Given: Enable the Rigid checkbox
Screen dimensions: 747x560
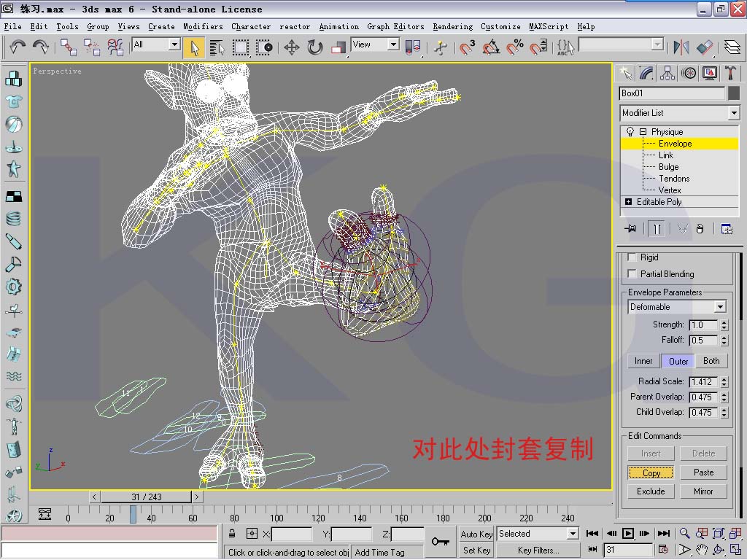Looking at the screenshot, I should point(632,257).
